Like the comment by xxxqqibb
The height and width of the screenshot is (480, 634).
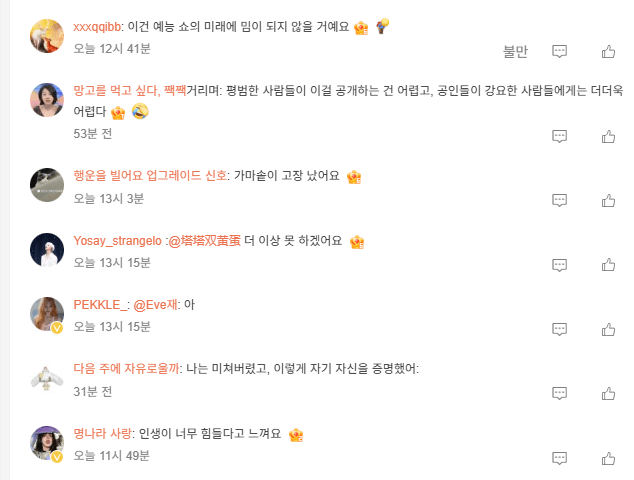point(608,51)
